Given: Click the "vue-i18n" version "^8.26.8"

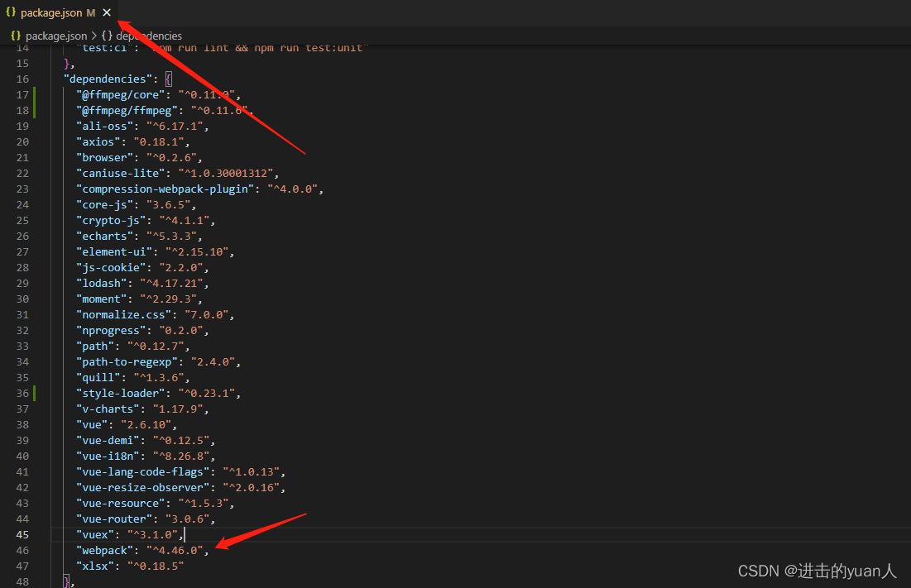Looking at the screenshot, I should (181, 455).
